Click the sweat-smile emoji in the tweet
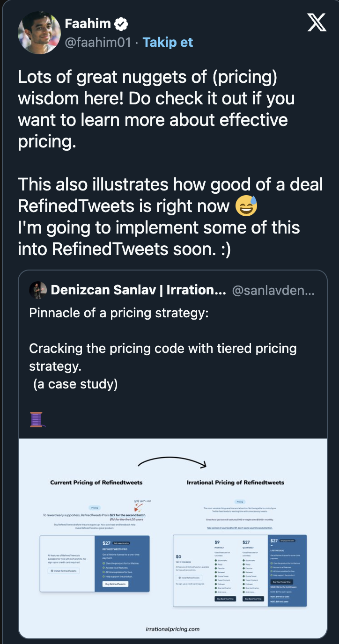339x644 pixels. [x=246, y=206]
